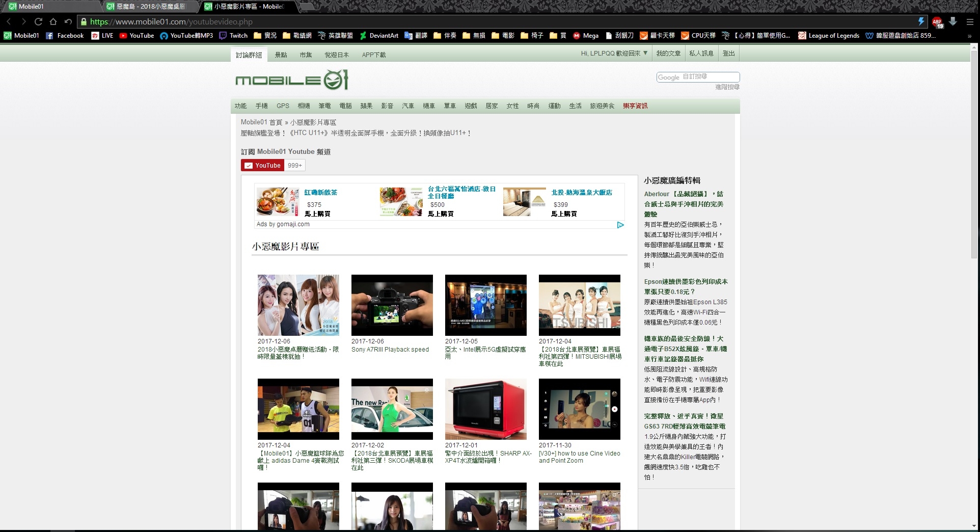The width and height of the screenshot is (980, 532).
Task: Open the 市集 site tab
Action: pos(306,55)
